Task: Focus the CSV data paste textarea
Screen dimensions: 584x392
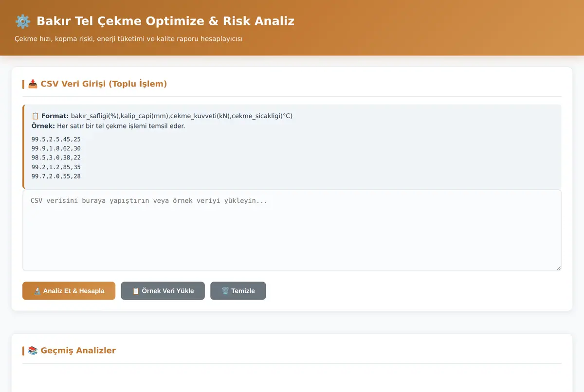Action: tap(292, 230)
